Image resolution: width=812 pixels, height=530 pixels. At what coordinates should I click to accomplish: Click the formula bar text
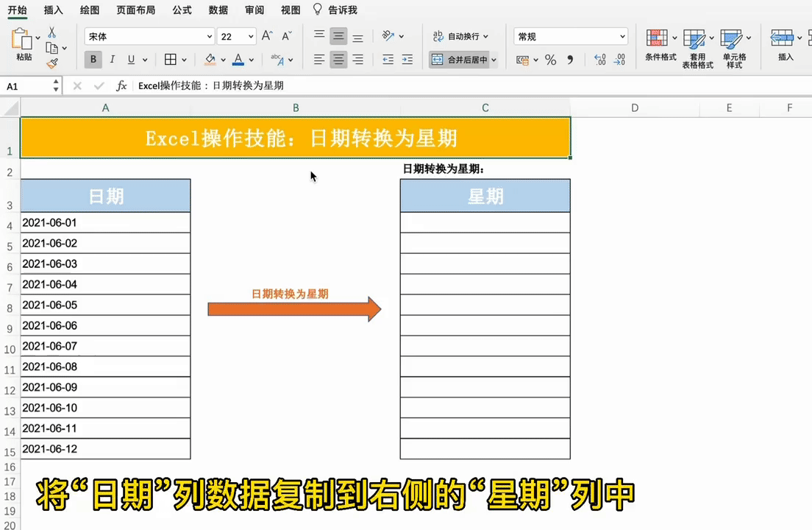click(x=211, y=85)
